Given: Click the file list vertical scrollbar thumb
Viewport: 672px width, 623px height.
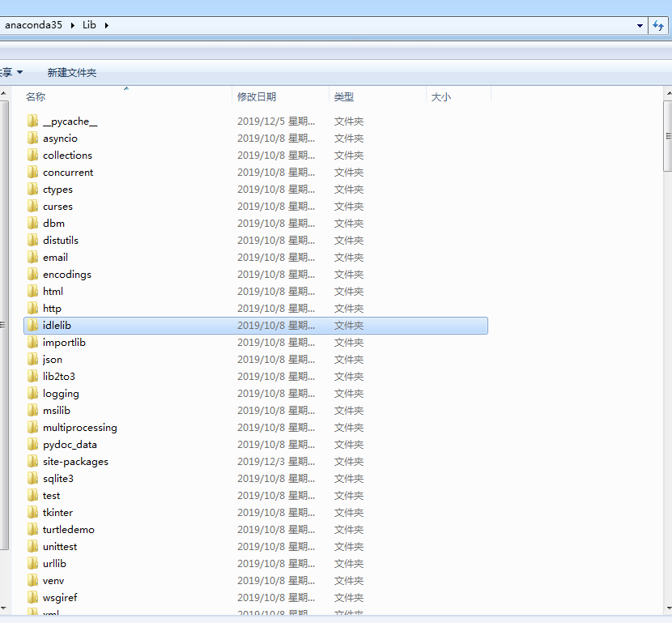Looking at the screenshot, I should tap(668, 136).
